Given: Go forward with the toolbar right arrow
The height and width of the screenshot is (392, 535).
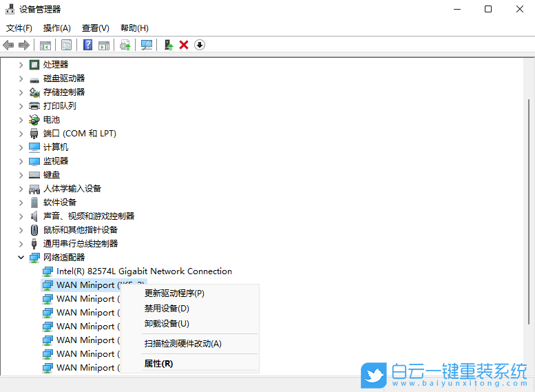Looking at the screenshot, I should [24, 45].
